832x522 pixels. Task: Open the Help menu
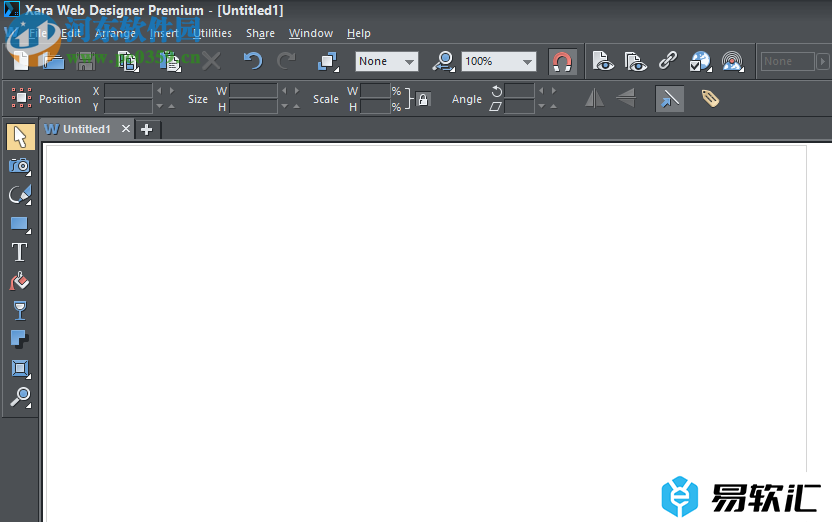click(x=359, y=33)
